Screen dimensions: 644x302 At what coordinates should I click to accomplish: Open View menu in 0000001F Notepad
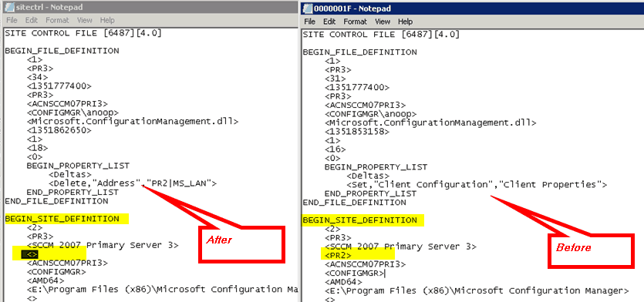pyautogui.click(x=383, y=22)
